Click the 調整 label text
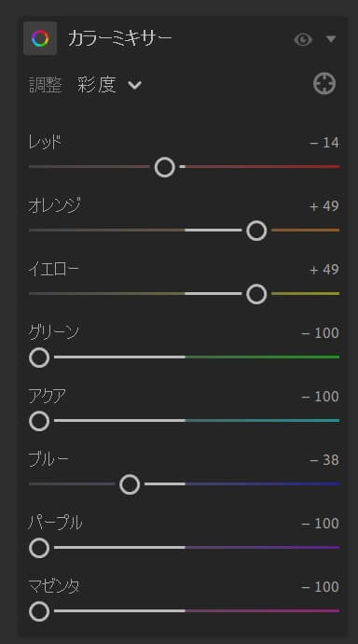The width and height of the screenshot is (358, 644). 46,86
